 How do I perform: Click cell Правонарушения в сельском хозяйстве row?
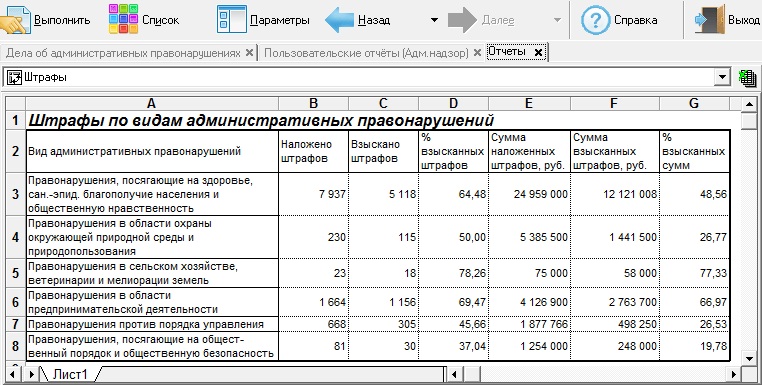point(152,273)
